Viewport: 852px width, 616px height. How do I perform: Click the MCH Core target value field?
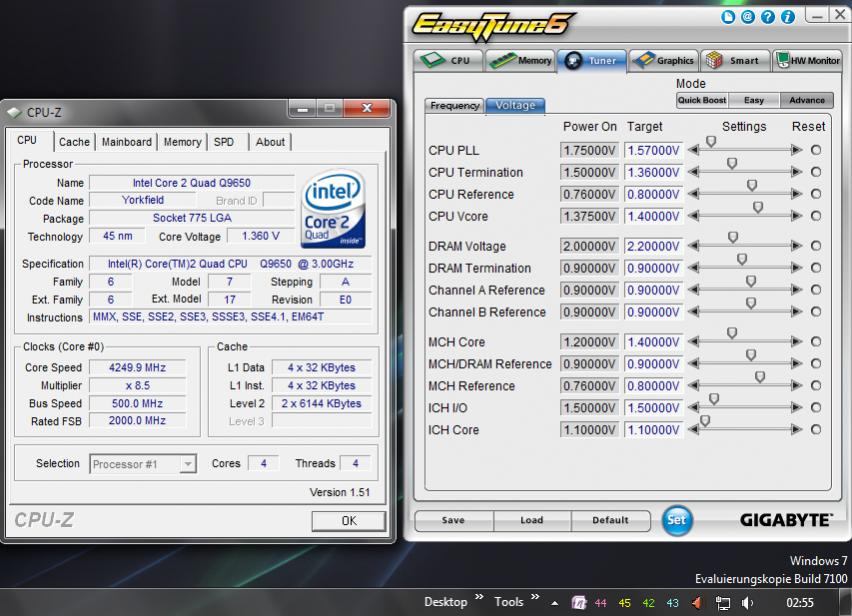[x=653, y=342]
